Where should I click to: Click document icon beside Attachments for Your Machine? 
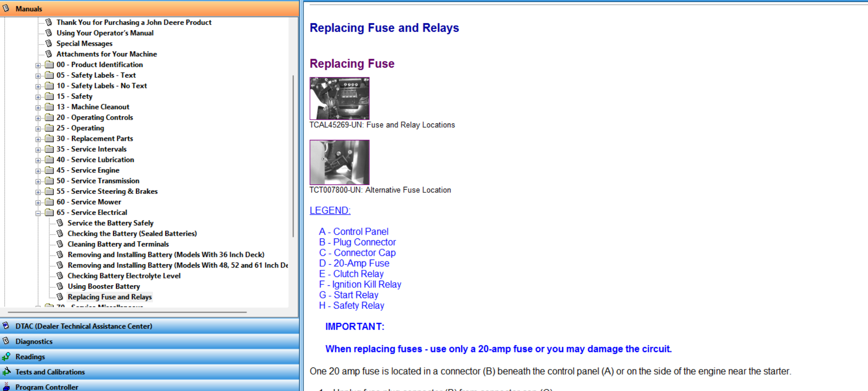point(49,54)
